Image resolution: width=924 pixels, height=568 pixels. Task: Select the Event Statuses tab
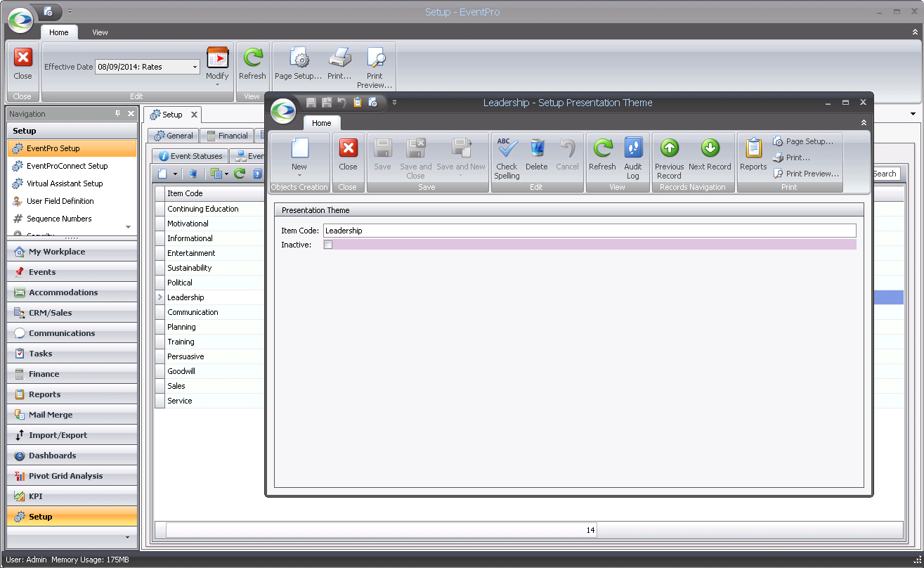click(190, 156)
